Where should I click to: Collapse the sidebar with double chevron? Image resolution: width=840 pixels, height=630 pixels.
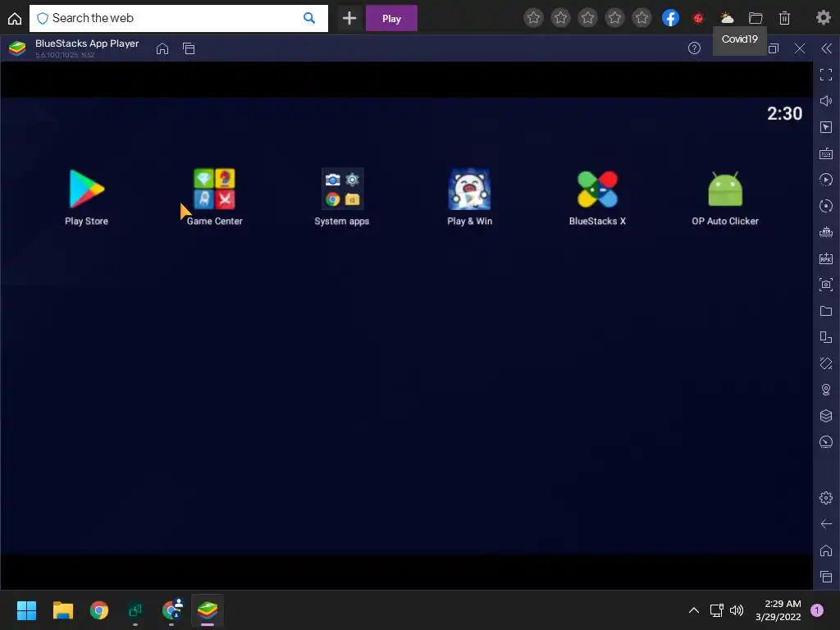pos(826,48)
